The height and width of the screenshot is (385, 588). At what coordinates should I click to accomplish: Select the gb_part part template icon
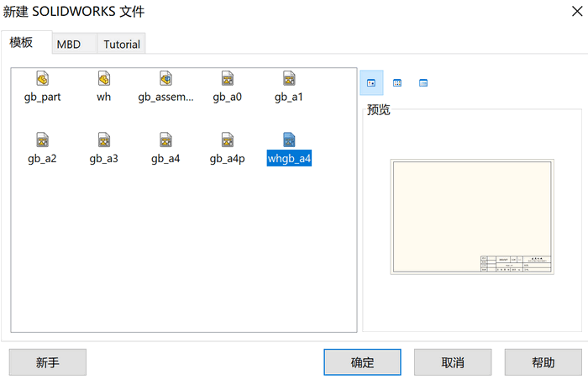[x=42, y=79]
